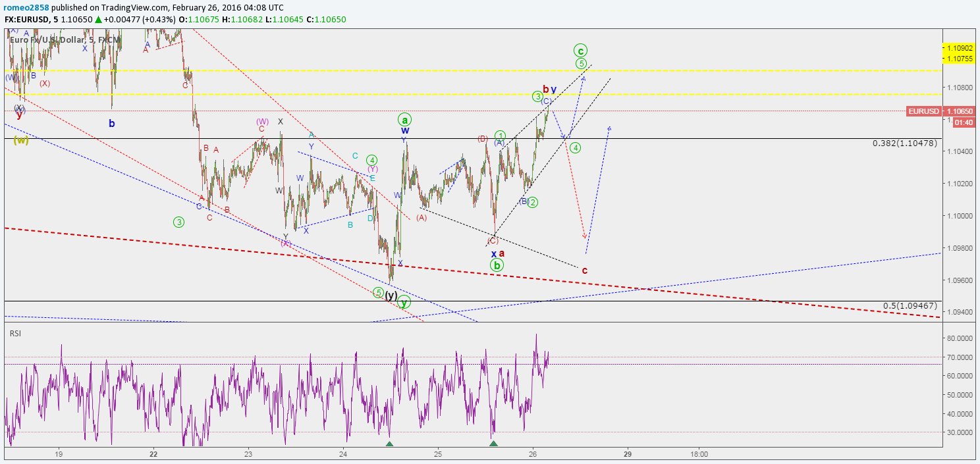
Task: Select the yellow 1.10755 price label
Action: click(960, 59)
